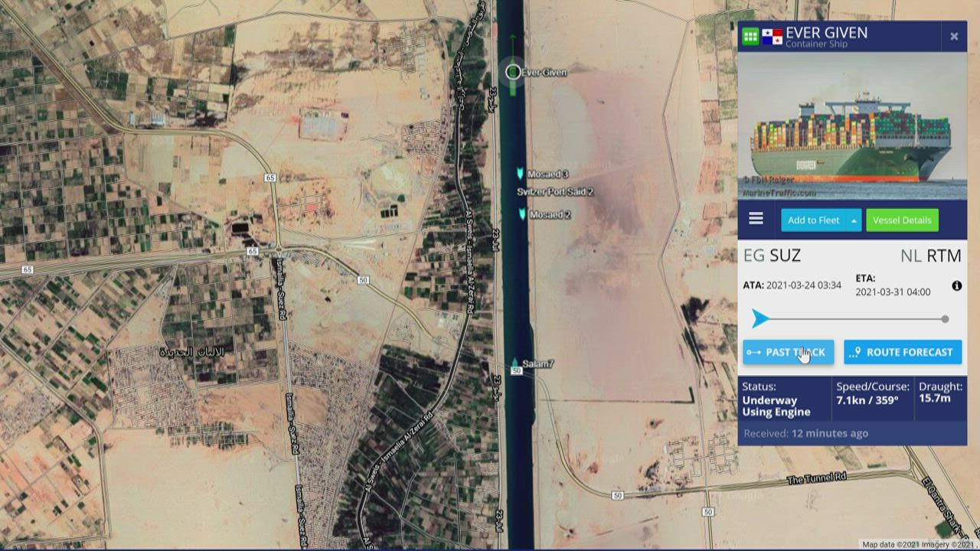The image size is (980, 551).
Task: Open the NL RTM destination port
Action: pos(930,256)
